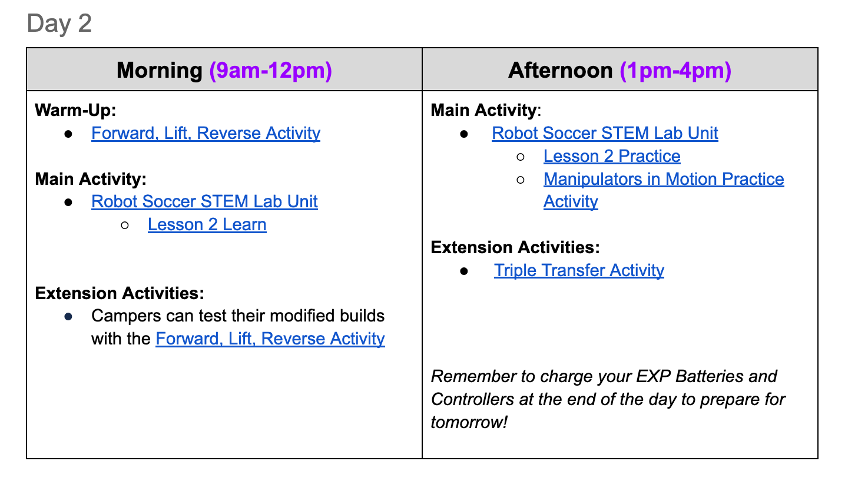Open the Manipulators in Motion Practice Activity link

664,179
